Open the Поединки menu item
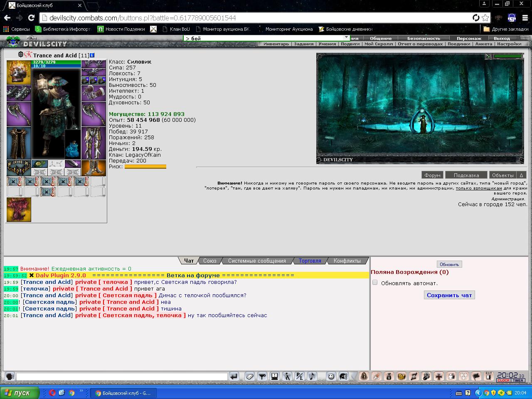Image resolution: width=532 pixels, height=399 pixels. point(459,44)
